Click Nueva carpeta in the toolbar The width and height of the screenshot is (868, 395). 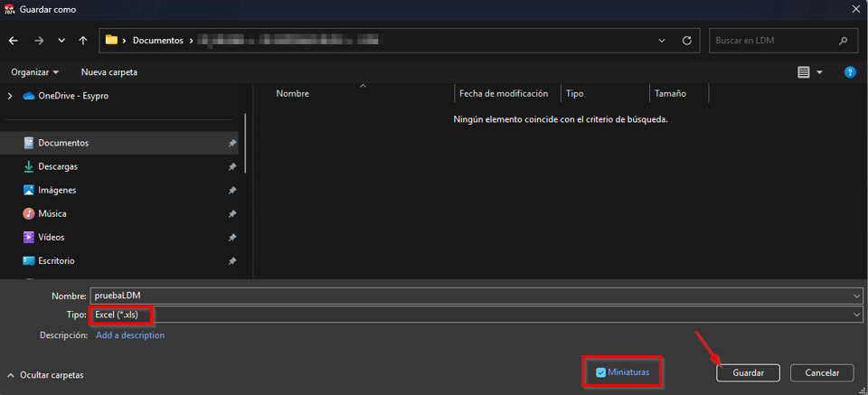109,72
